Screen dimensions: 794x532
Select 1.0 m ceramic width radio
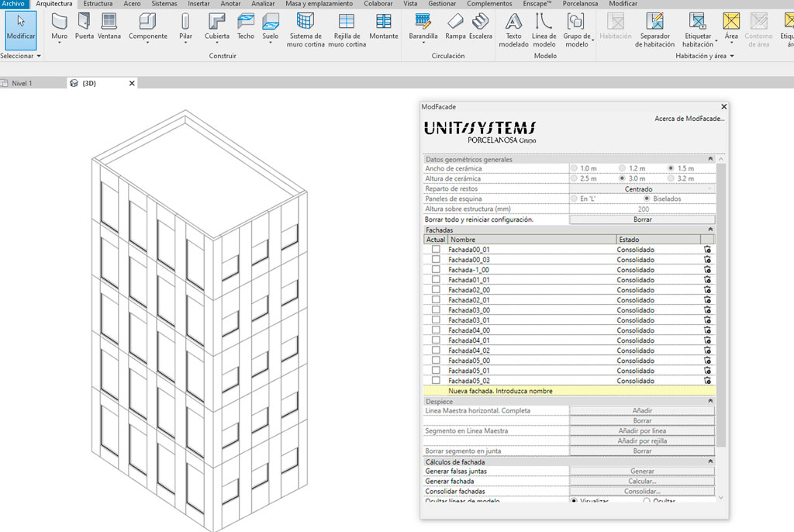point(574,168)
